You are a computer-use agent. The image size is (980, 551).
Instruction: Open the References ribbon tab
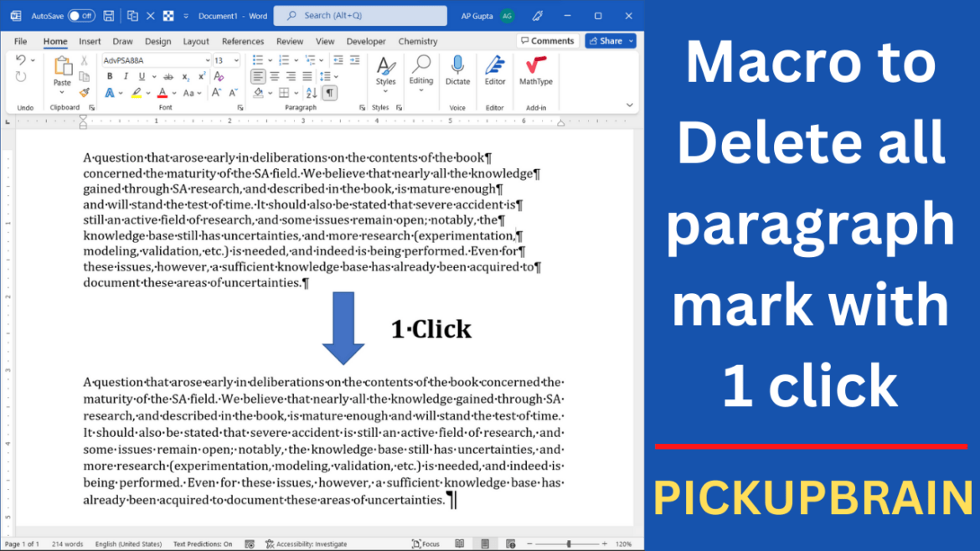(x=243, y=40)
